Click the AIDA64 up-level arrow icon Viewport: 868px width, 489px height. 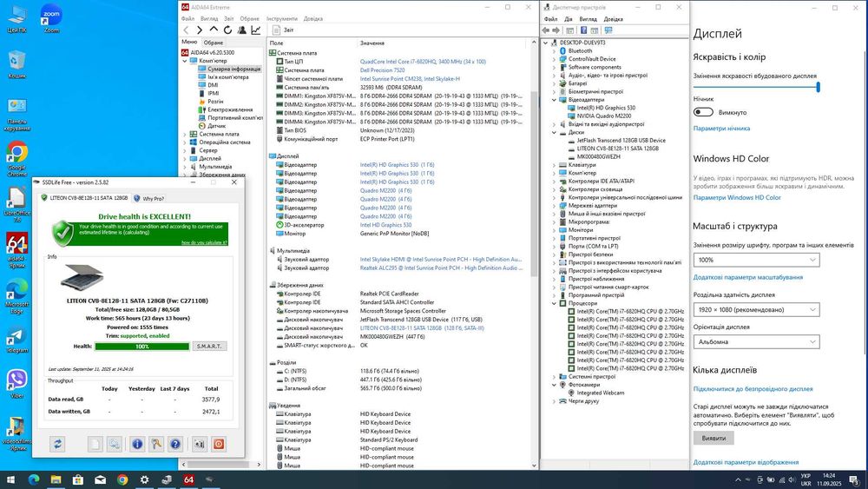click(214, 30)
